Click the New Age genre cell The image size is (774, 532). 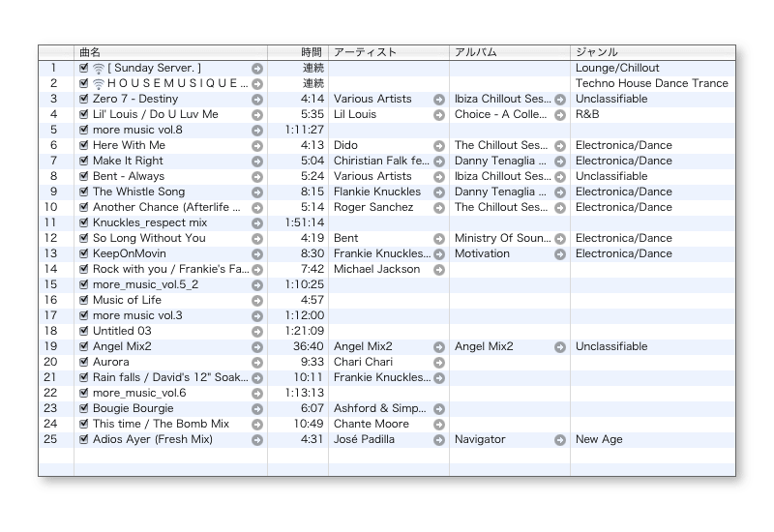point(599,439)
